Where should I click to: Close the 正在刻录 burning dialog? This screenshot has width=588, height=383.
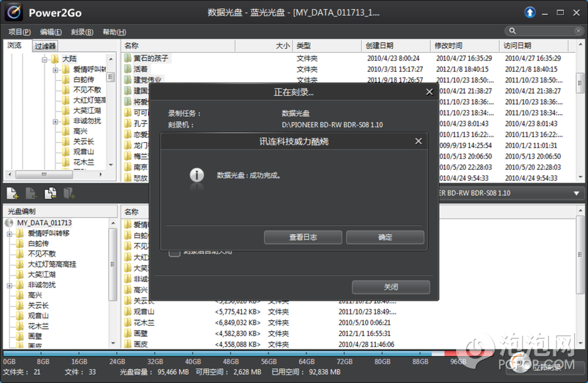[429, 92]
